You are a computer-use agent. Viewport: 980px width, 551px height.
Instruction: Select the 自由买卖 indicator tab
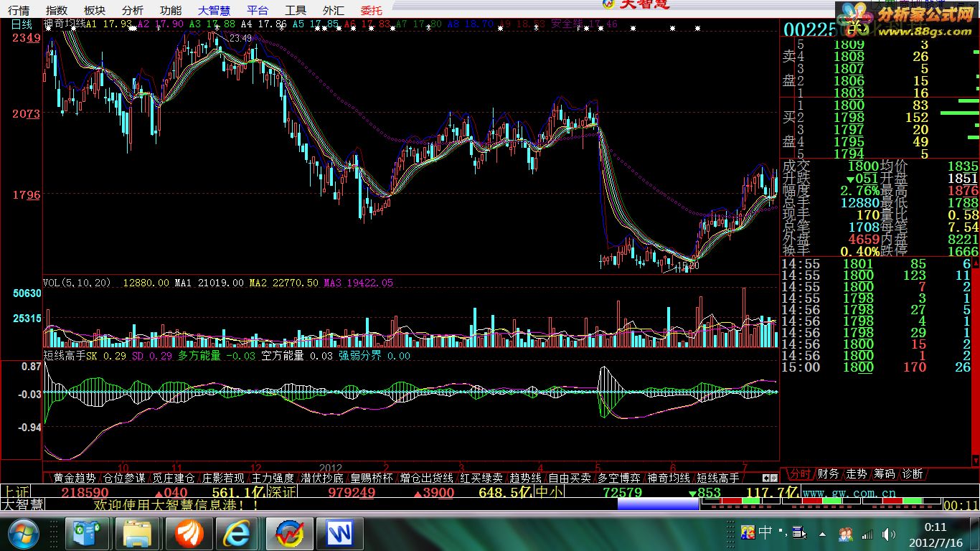coord(570,478)
